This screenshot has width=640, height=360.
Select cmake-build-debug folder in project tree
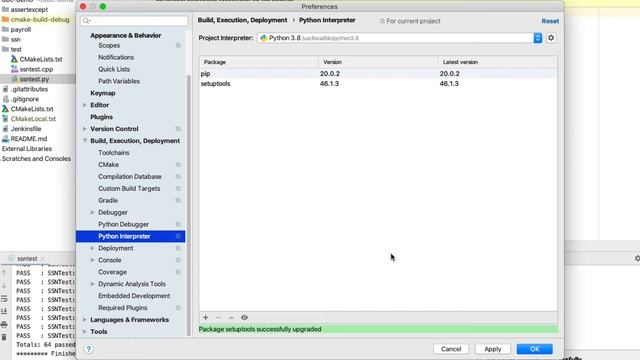coord(40,20)
